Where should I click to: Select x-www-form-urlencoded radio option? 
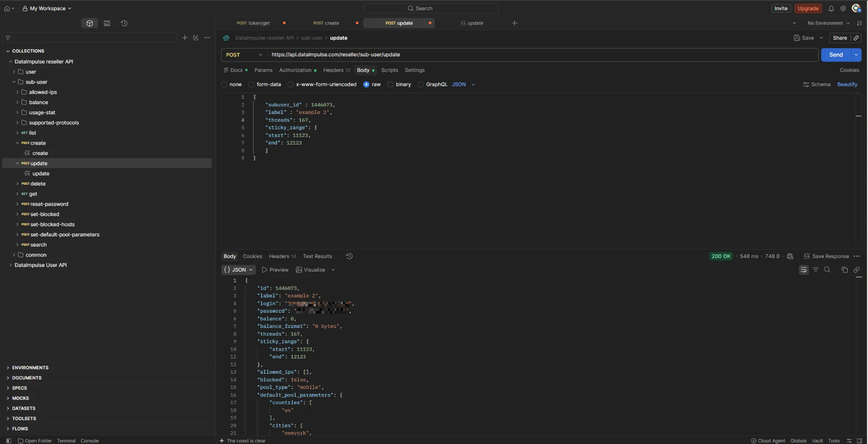291,84
